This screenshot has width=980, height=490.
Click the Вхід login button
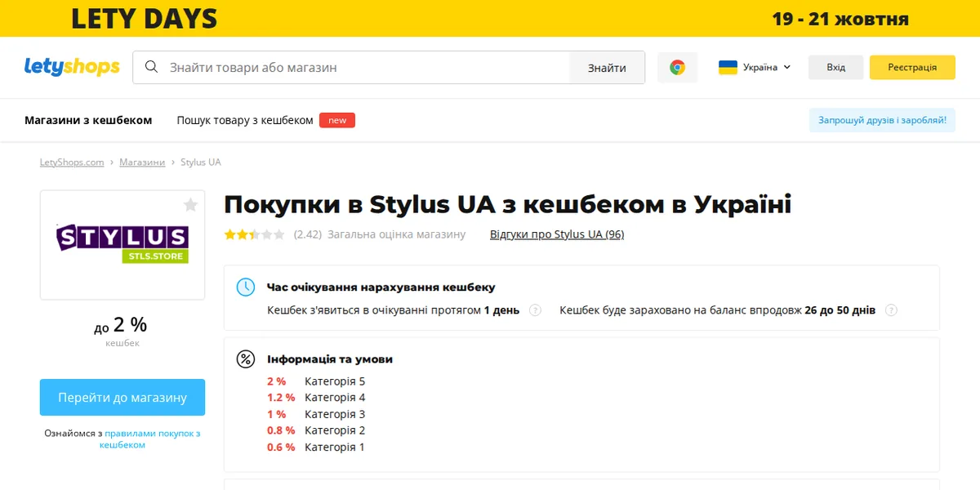(835, 67)
